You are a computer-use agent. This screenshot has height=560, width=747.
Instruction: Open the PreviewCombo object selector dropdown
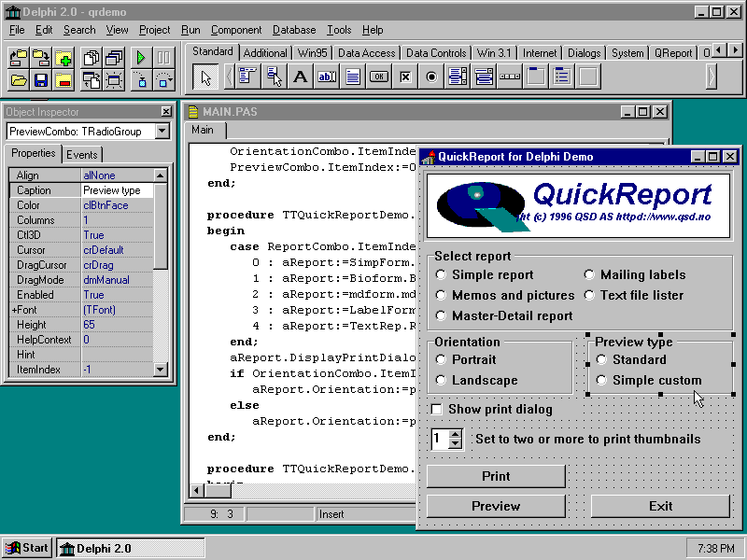pos(162,132)
